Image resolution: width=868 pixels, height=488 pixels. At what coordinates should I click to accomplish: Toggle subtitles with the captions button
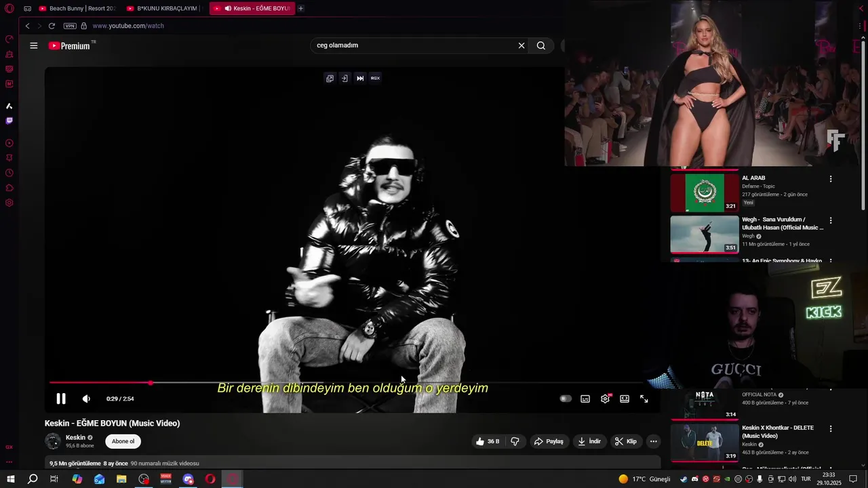[x=585, y=399]
